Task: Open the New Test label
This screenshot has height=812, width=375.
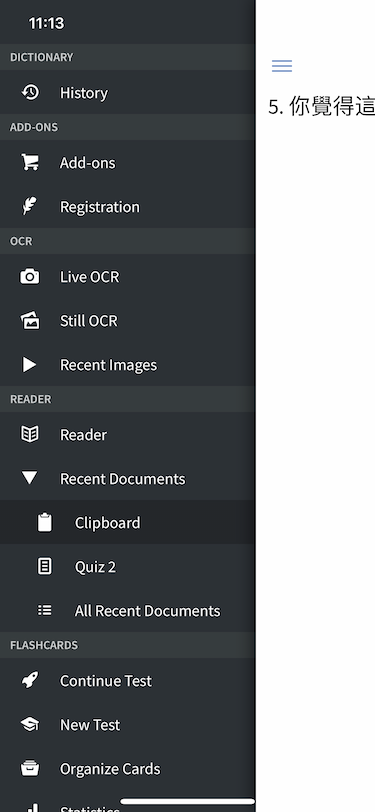Action: [x=90, y=724]
